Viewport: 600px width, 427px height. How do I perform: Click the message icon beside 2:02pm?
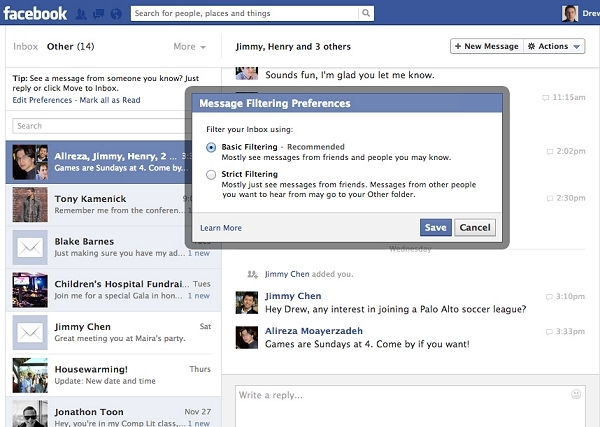[x=550, y=152]
